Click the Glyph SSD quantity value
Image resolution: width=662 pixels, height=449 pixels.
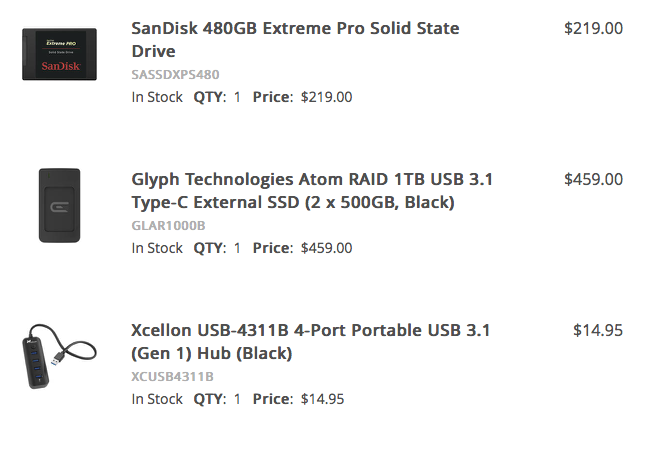pyautogui.click(x=237, y=248)
